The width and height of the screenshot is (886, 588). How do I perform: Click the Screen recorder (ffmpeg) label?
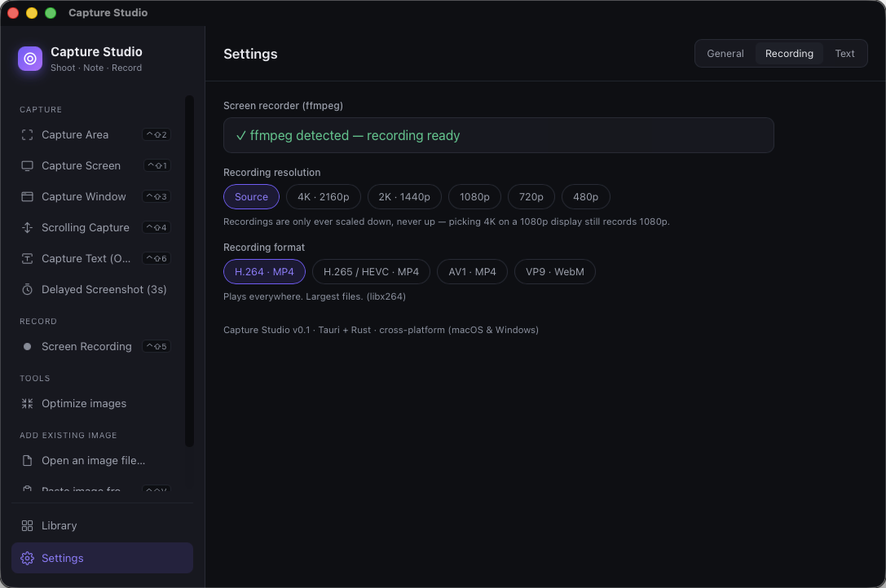tap(283, 106)
